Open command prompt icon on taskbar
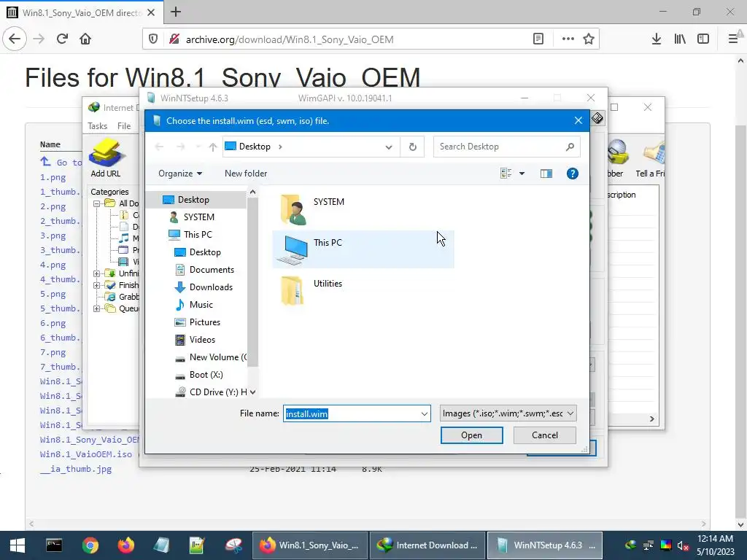This screenshot has width=747, height=560. [x=54, y=545]
